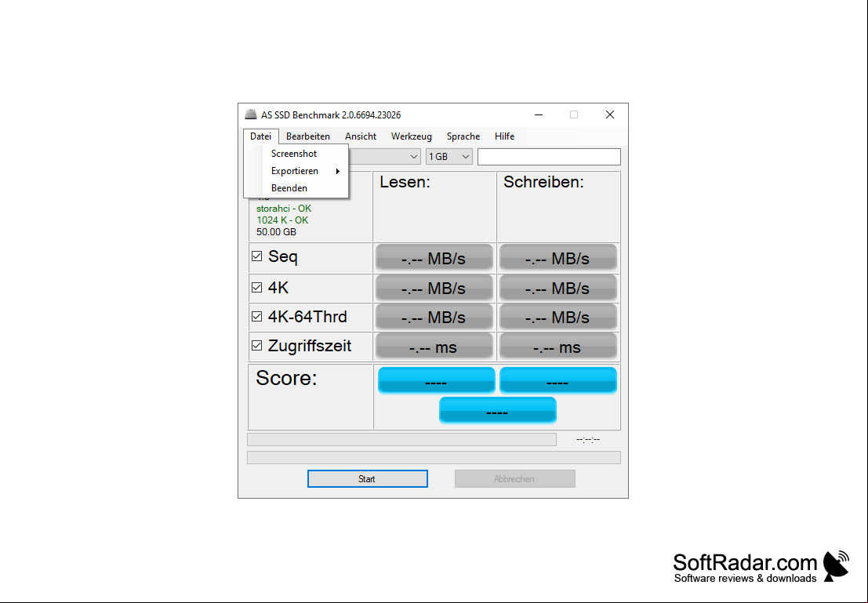
Task: Close the AS SSD Benchmark window
Action: [x=610, y=114]
